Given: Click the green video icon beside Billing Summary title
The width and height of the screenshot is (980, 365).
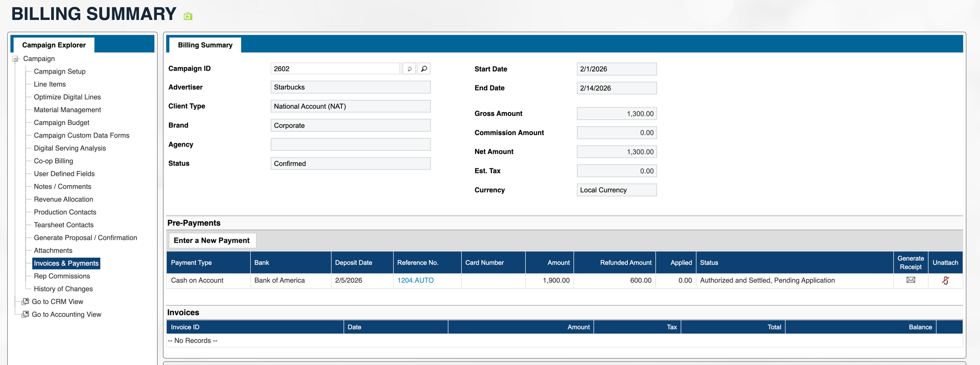Looking at the screenshot, I should [x=188, y=16].
